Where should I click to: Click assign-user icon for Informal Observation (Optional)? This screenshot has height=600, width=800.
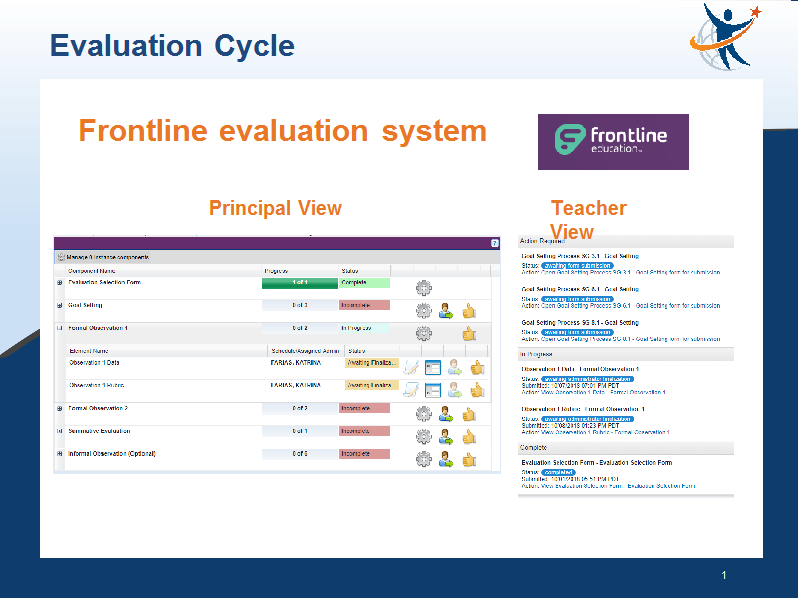click(446, 460)
